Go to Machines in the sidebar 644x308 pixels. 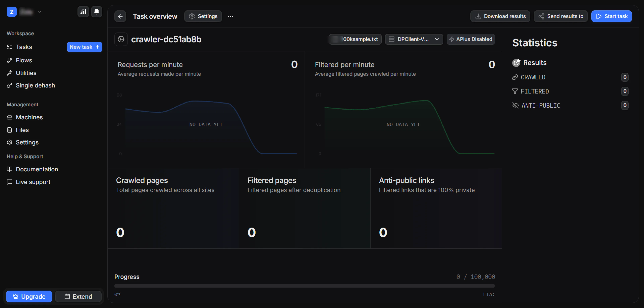pos(29,117)
